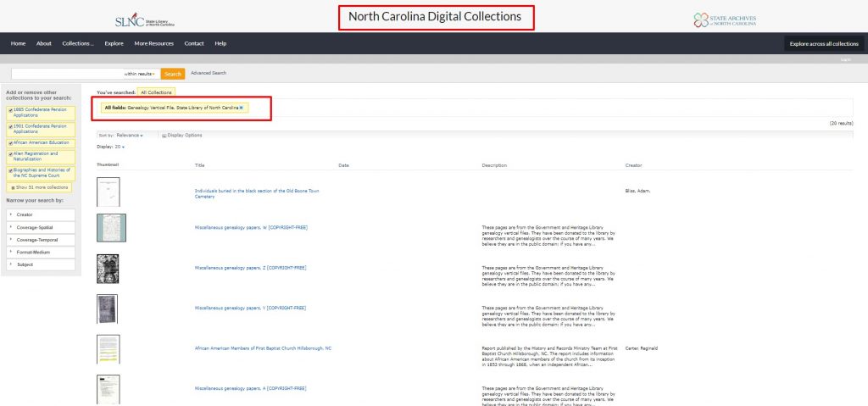Expand the Creator facet

pos(41,214)
